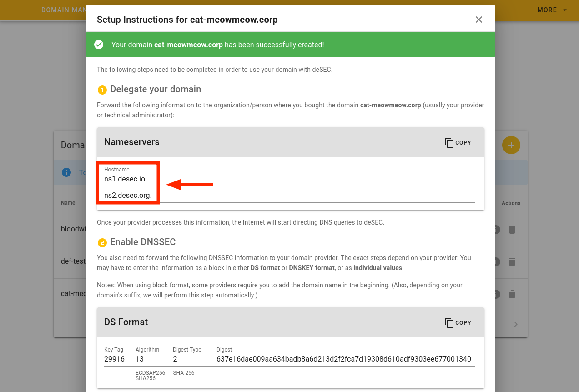The width and height of the screenshot is (579, 392).
Task: Click the blue info icon in background banner
Action: 66,172
